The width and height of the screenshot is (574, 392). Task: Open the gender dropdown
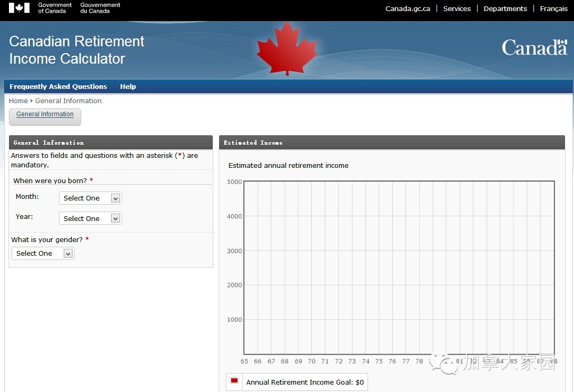43,254
